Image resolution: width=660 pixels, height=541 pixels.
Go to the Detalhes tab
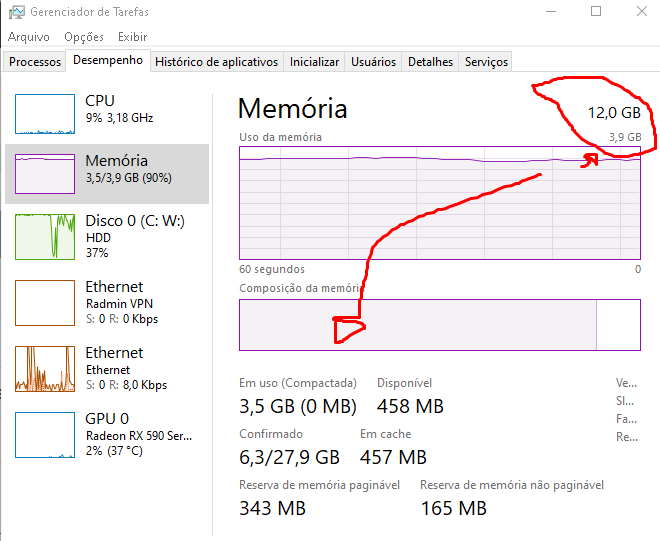pyautogui.click(x=430, y=62)
